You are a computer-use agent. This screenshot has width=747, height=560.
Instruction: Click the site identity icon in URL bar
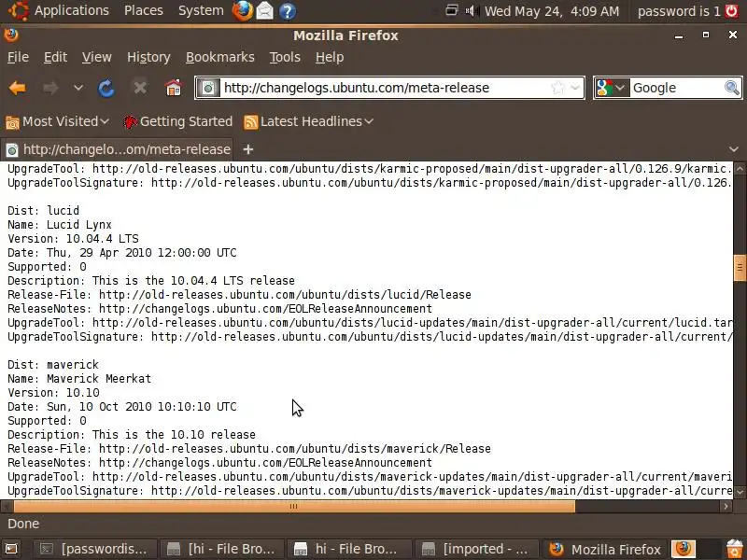pyautogui.click(x=208, y=88)
